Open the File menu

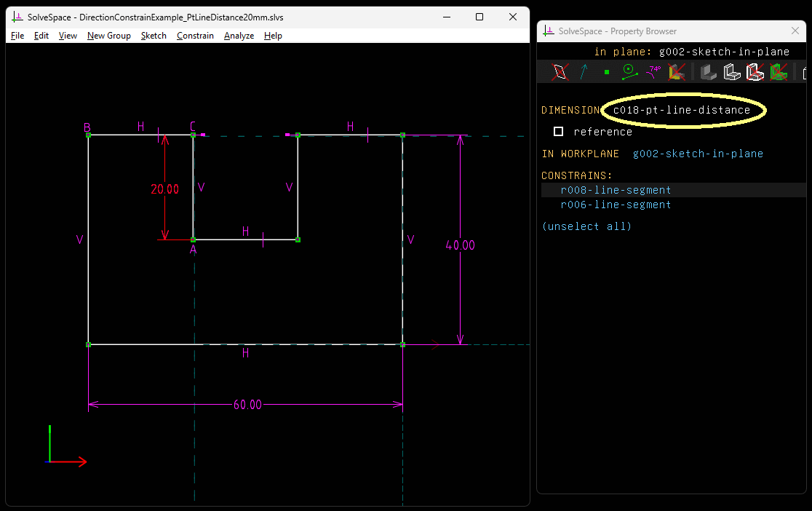click(x=17, y=36)
